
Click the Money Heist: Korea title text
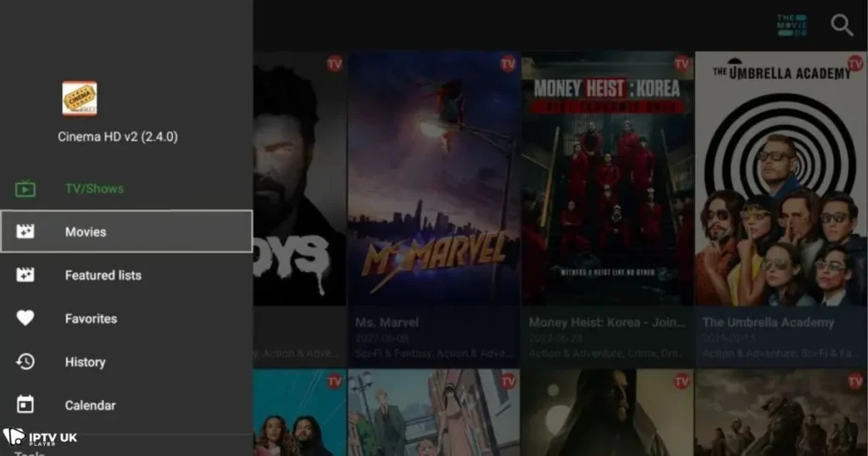pyautogui.click(x=607, y=322)
